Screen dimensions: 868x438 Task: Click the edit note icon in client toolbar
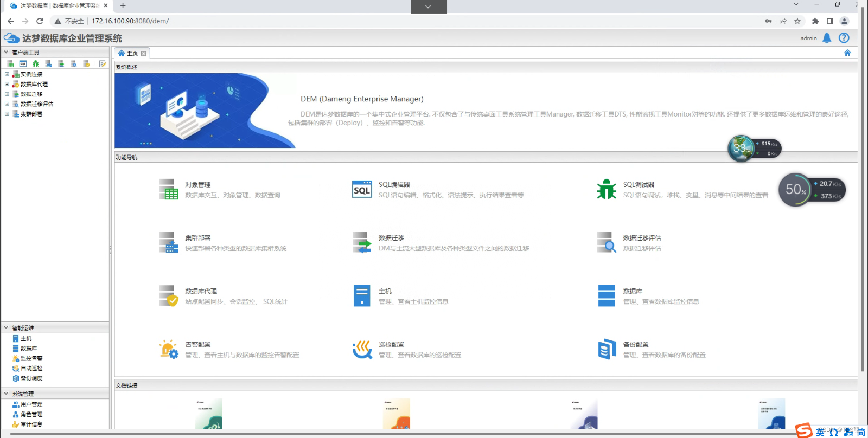[x=103, y=63]
